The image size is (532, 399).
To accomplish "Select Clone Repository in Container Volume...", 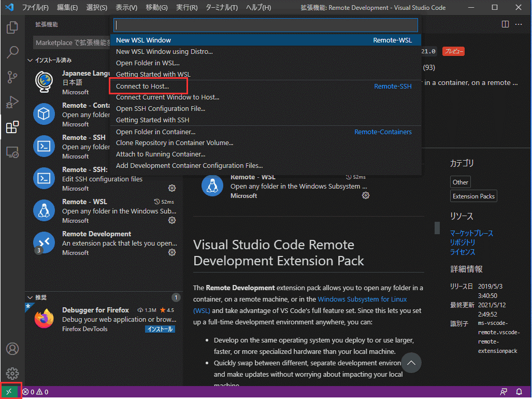I will (x=266, y=143).
